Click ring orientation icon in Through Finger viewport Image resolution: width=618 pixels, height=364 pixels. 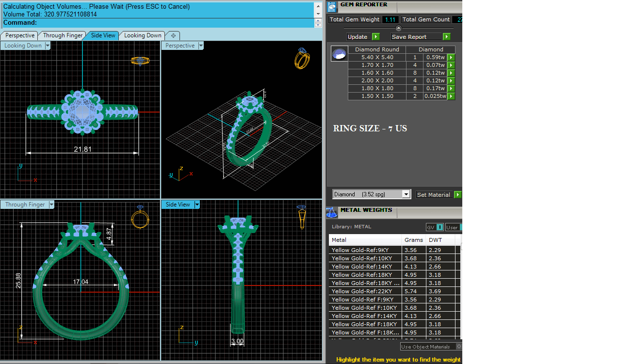(x=140, y=216)
